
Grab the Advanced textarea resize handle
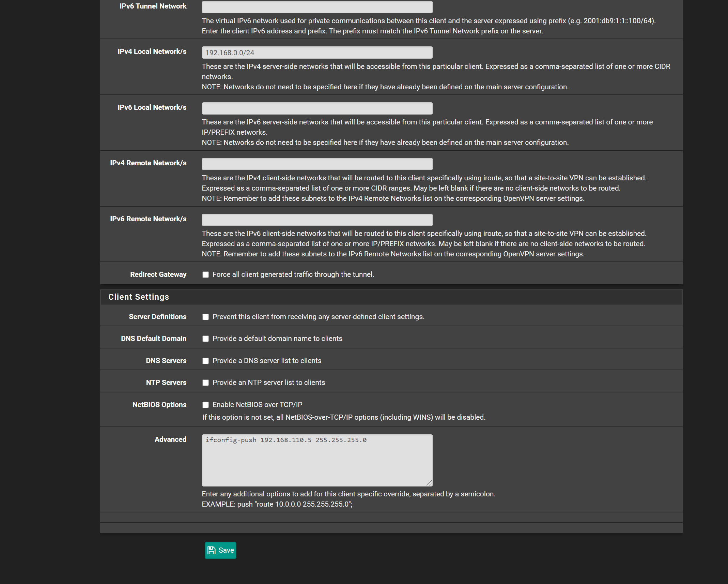coord(429,483)
